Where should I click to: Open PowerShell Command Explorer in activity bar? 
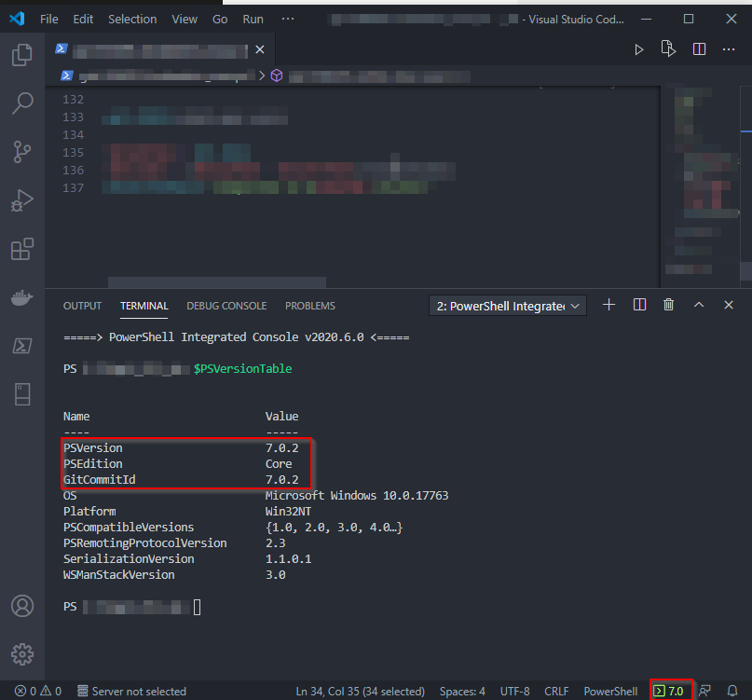22,346
